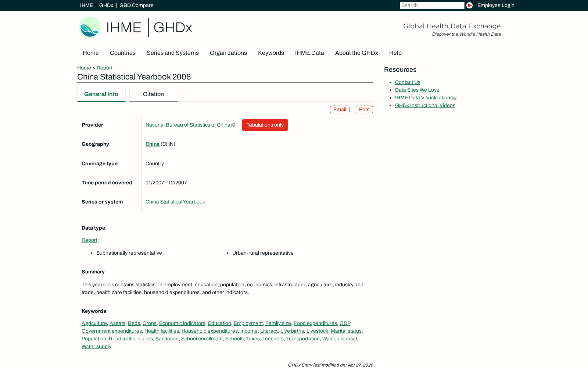This screenshot has height=368, width=588.
Task: Open the Transportation keyword
Action: (x=303, y=339)
